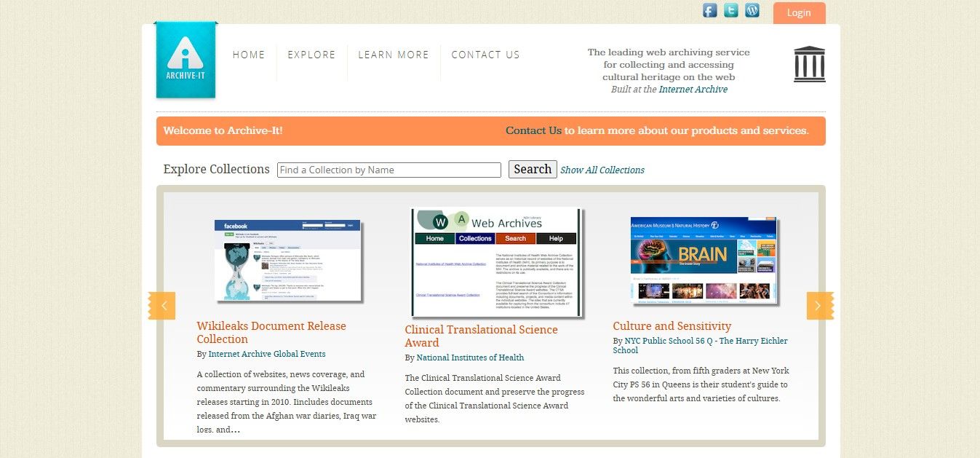Viewport: 980px width, 458px height.
Task: Advance carousel with right arrow
Action: [819, 306]
